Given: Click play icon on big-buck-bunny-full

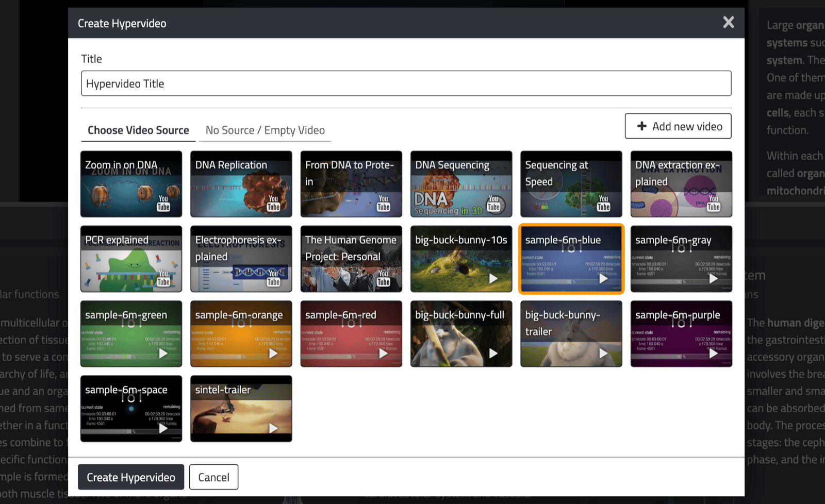Looking at the screenshot, I should [493, 353].
